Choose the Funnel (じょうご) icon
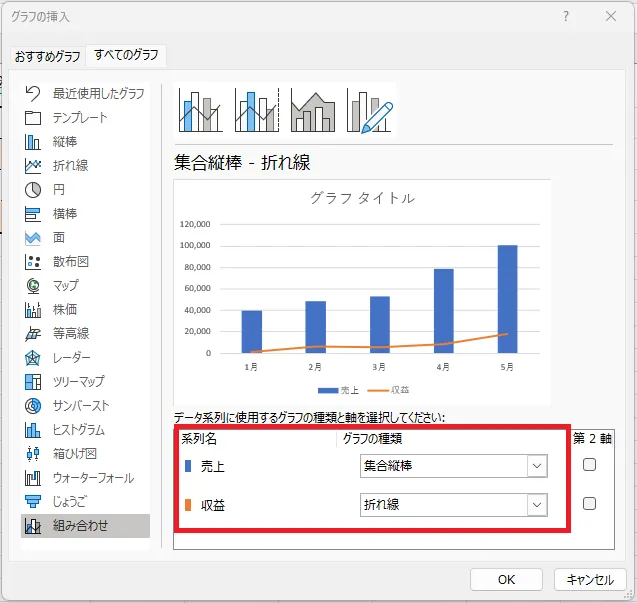Screen dimensions: 637x603 point(32,501)
